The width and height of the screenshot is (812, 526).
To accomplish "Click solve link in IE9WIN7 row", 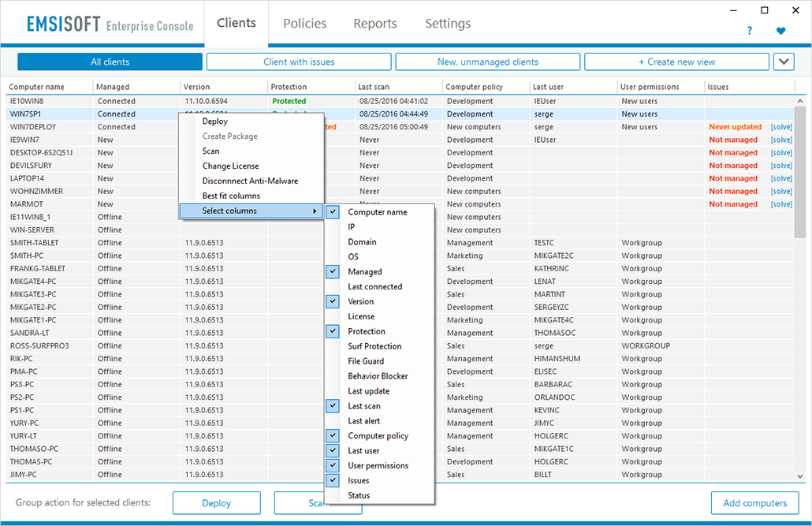I will 781,140.
